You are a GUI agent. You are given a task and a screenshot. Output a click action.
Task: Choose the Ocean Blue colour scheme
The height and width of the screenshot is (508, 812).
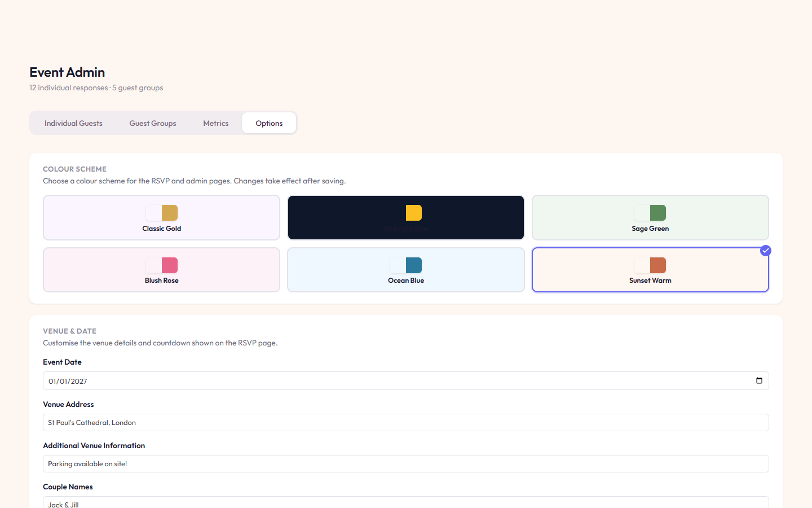(x=406, y=270)
